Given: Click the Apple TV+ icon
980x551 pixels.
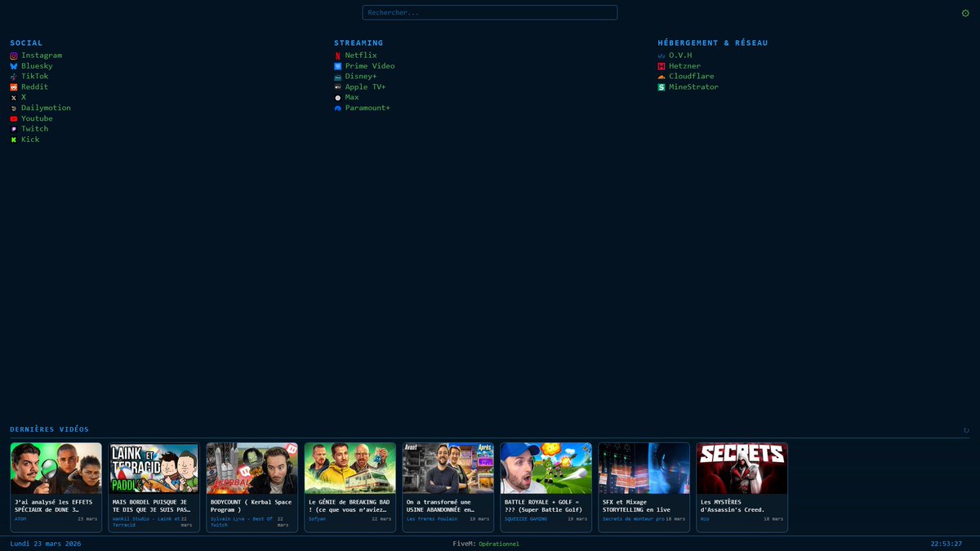Looking at the screenshot, I should (337, 87).
